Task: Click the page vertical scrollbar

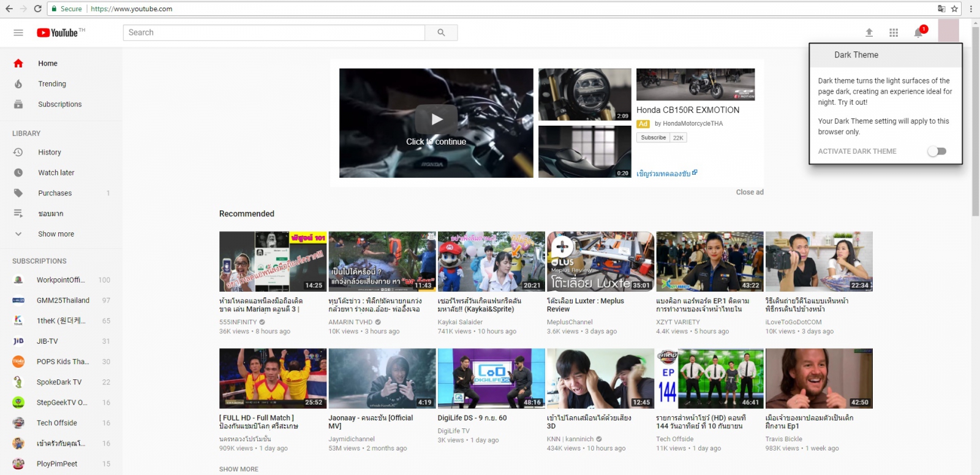Action: click(x=975, y=123)
